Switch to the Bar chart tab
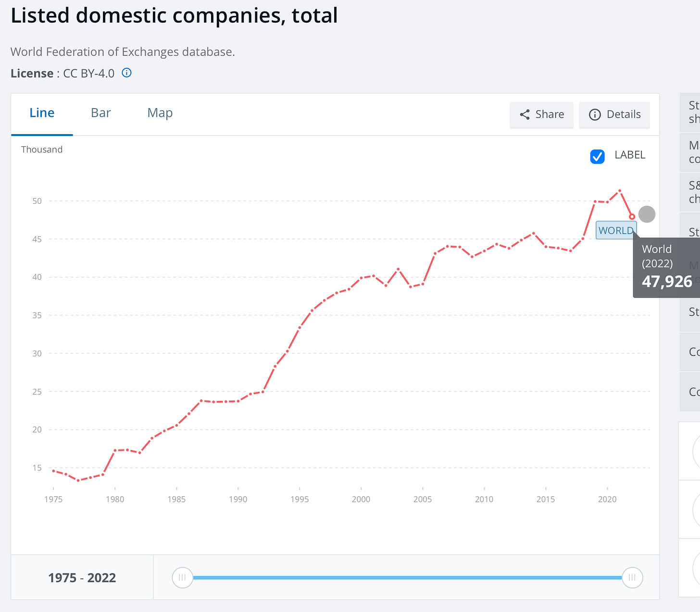The image size is (700, 612). 100,113
